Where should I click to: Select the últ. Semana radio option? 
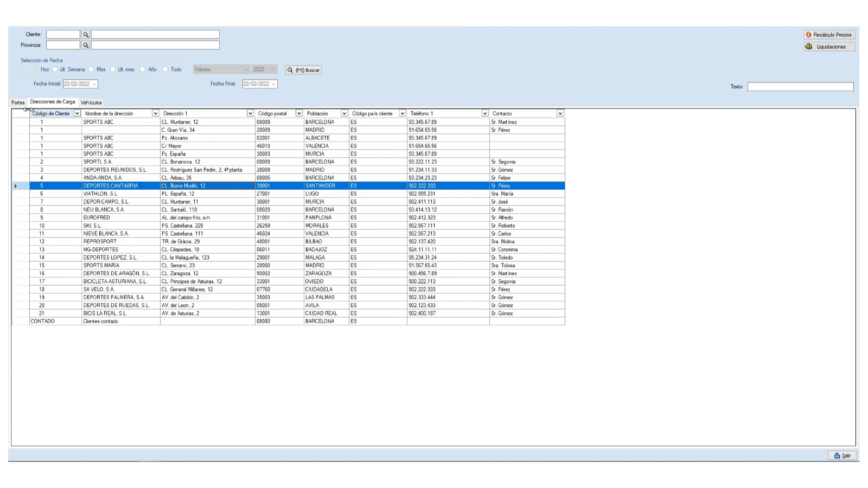55,69
